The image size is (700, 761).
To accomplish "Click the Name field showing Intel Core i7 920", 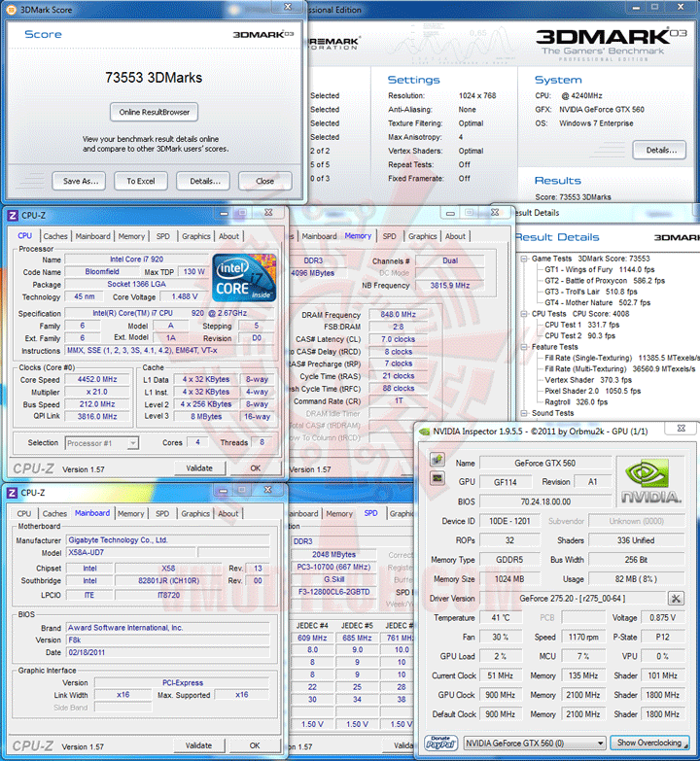I will tap(137, 259).
